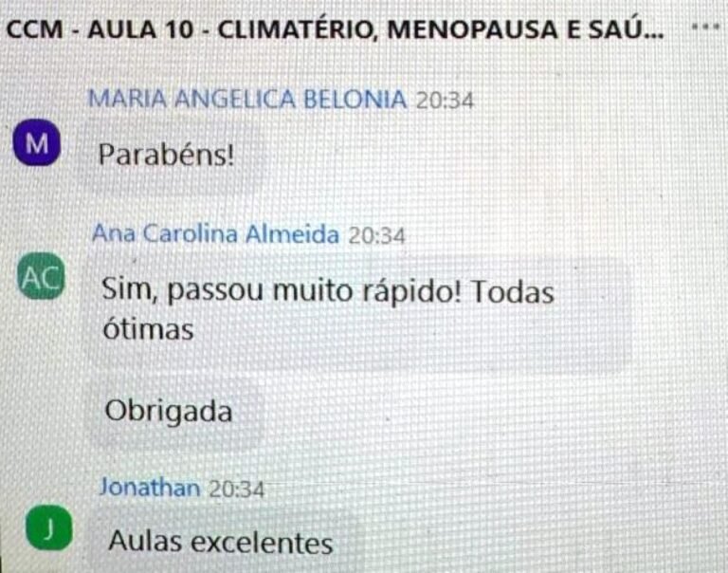Open MARIA ANGELICA BELONIA's profile name

click(247, 99)
